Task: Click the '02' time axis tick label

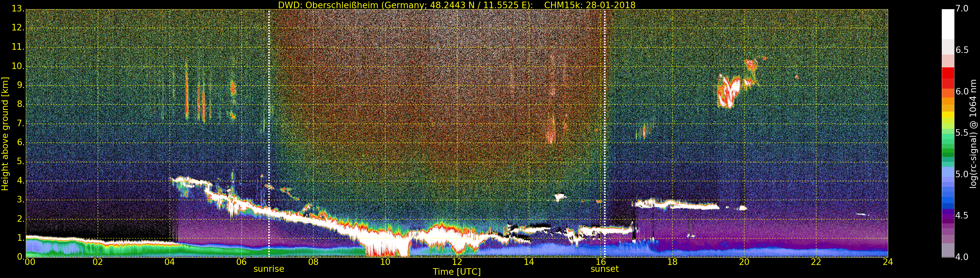Action: 98,262
